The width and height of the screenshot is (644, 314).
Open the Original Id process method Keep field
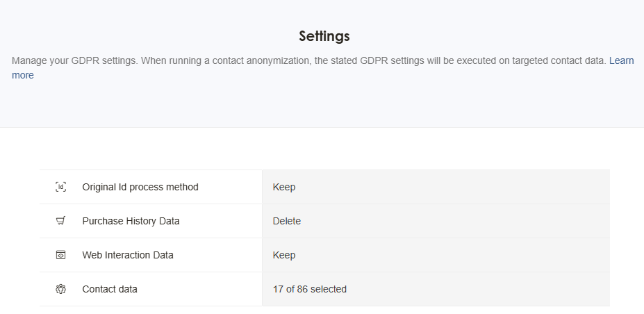coord(436,187)
